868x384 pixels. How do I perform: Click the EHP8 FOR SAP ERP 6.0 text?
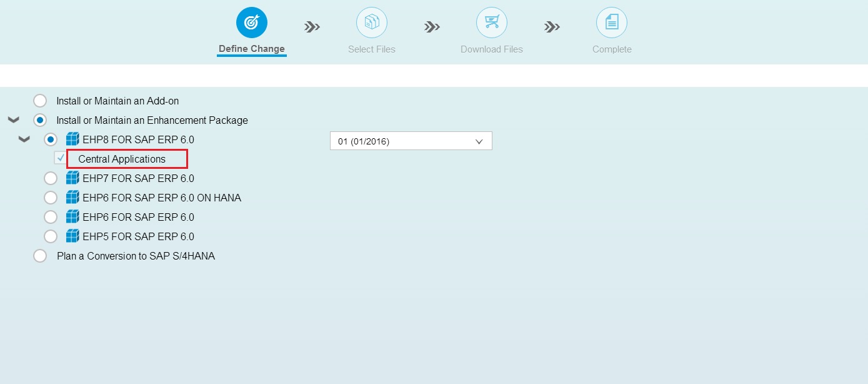coord(138,139)
